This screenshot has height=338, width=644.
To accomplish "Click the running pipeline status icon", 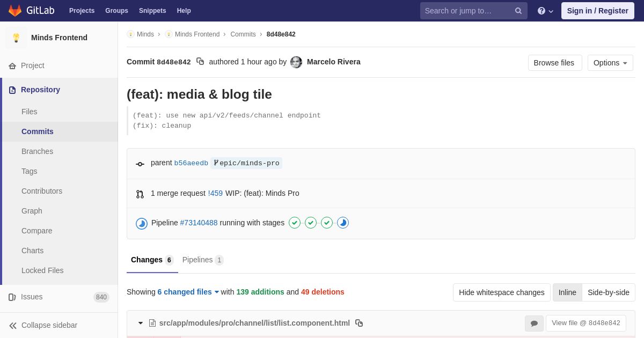I will 142,224.
